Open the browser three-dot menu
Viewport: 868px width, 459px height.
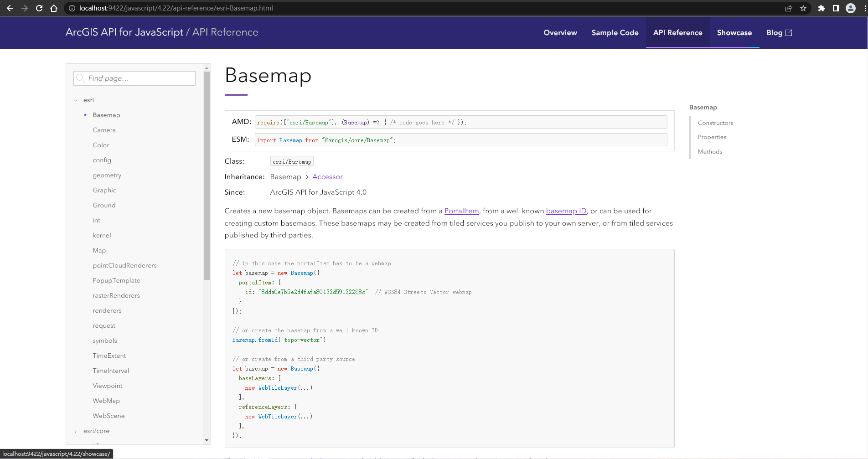(x=863, y=8)
